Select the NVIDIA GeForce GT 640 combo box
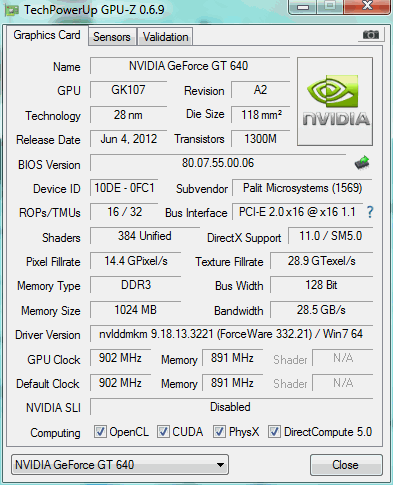The image size is (393, 485). click(120, 465)
